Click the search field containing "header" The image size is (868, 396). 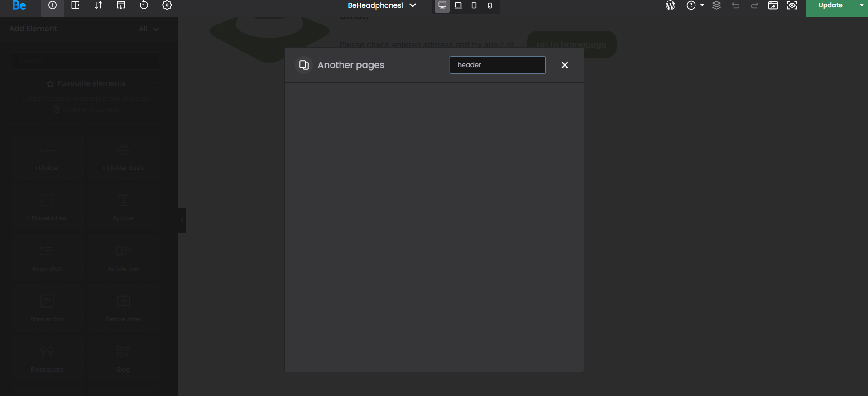click(497, 65)
